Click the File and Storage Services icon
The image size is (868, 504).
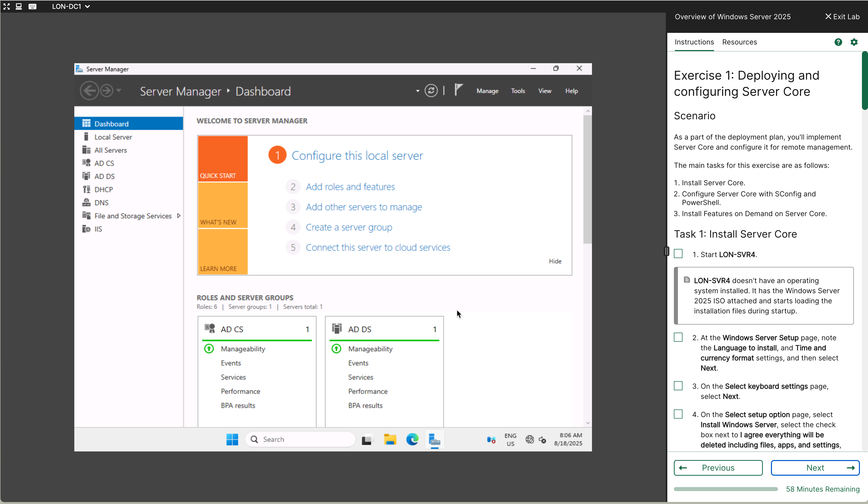click(x=86, y=215)
